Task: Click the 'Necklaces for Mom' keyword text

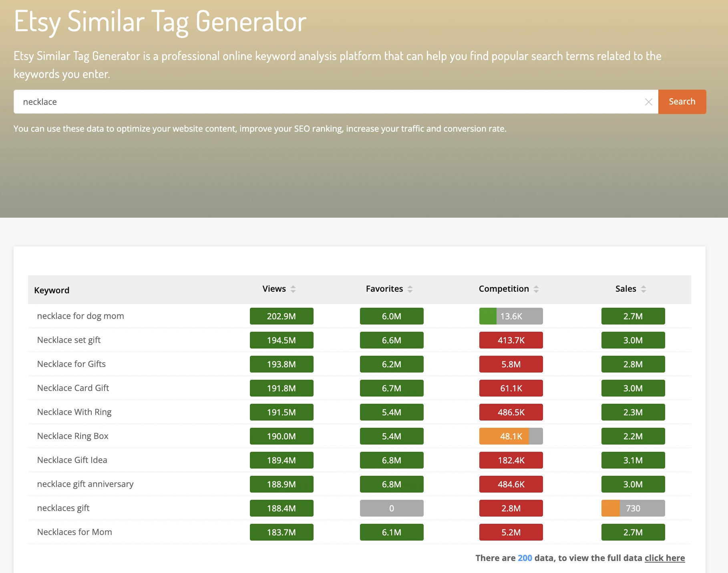Action: (74, 532)
